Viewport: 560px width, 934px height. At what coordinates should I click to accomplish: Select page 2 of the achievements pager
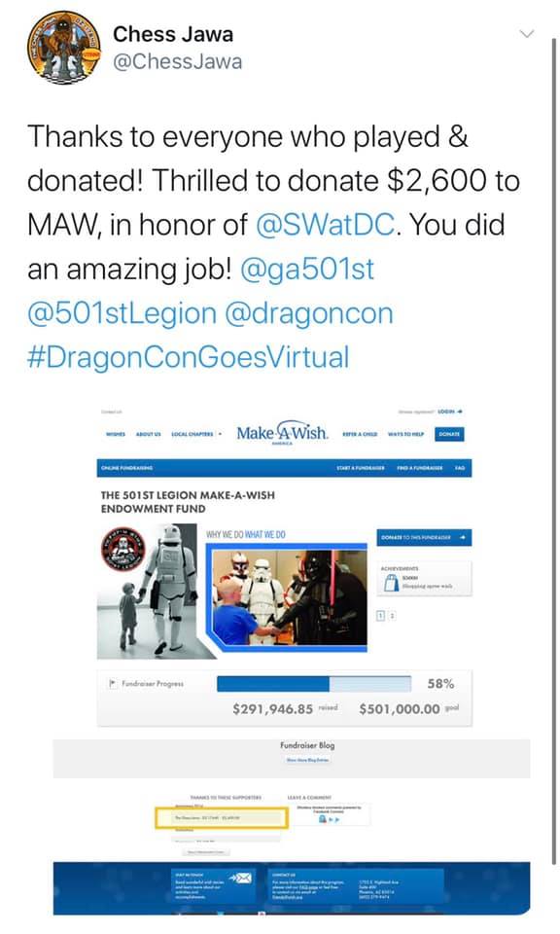pos(392,615)
